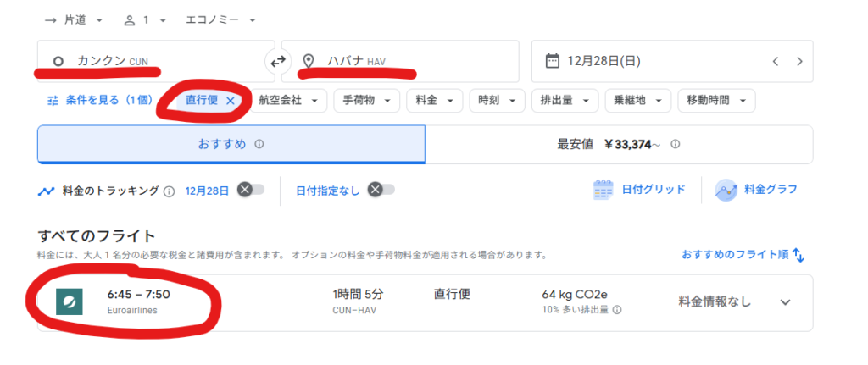Switch to the 最安値 tab

coord(619,144)
